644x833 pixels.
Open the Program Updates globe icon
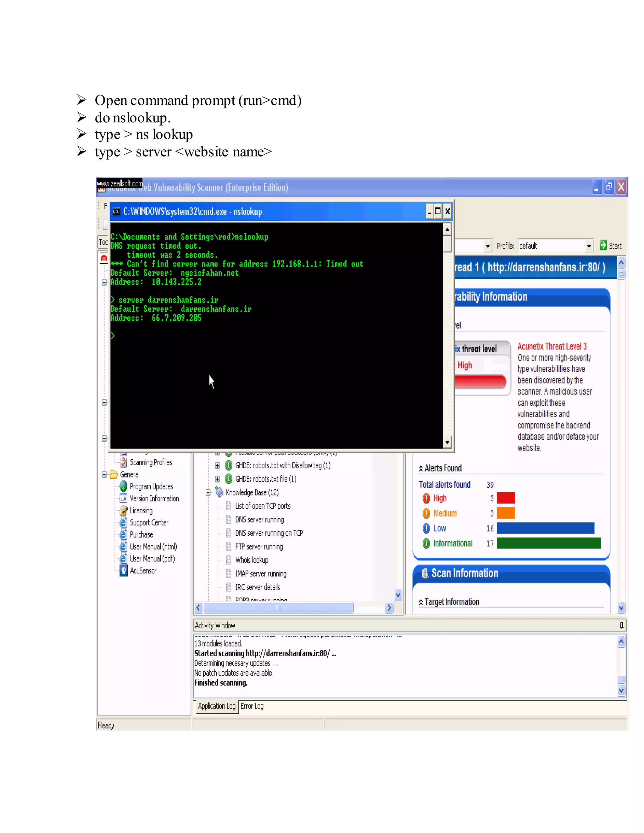coord(123,486)
